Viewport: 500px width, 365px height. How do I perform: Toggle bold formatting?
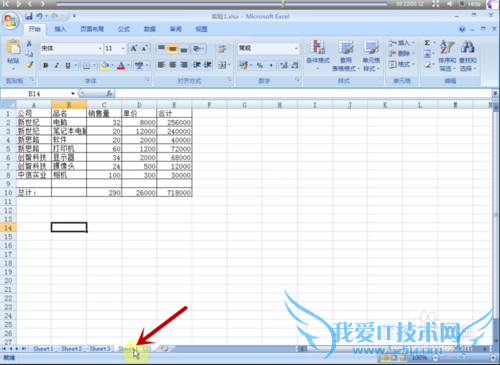pos(46,65)
